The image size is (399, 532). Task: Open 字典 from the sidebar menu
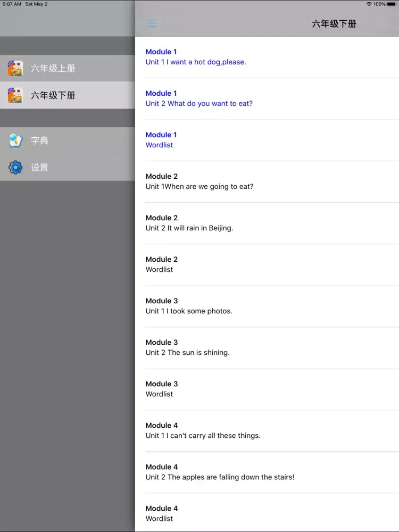point(68,140)
